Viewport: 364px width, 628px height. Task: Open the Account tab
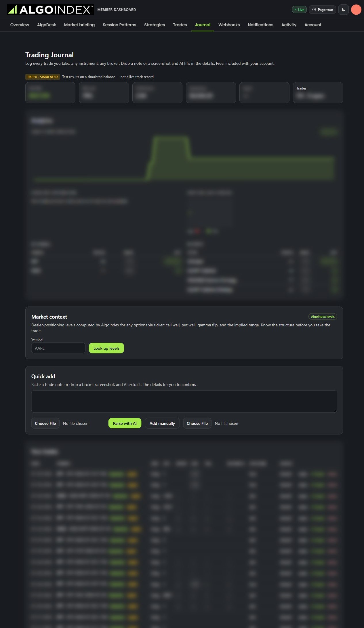[313, 25]
